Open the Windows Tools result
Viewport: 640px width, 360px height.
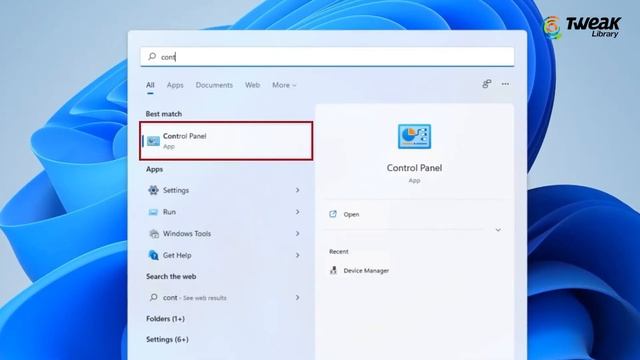click(x=224, y=233)
